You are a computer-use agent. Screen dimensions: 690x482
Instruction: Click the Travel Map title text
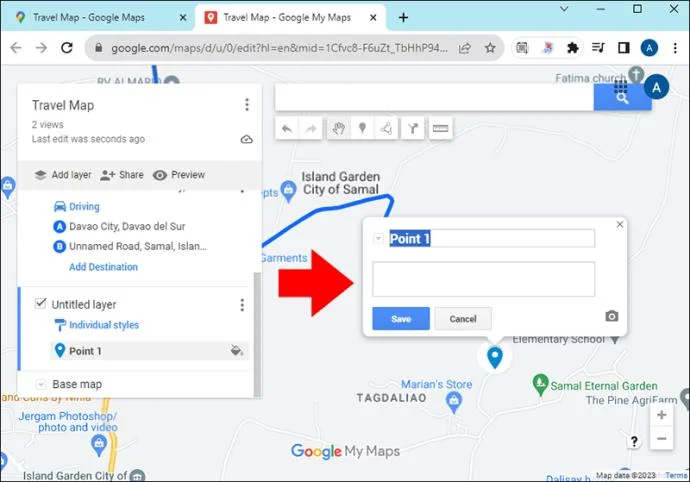pyautogui.click(x=63, y=105)
